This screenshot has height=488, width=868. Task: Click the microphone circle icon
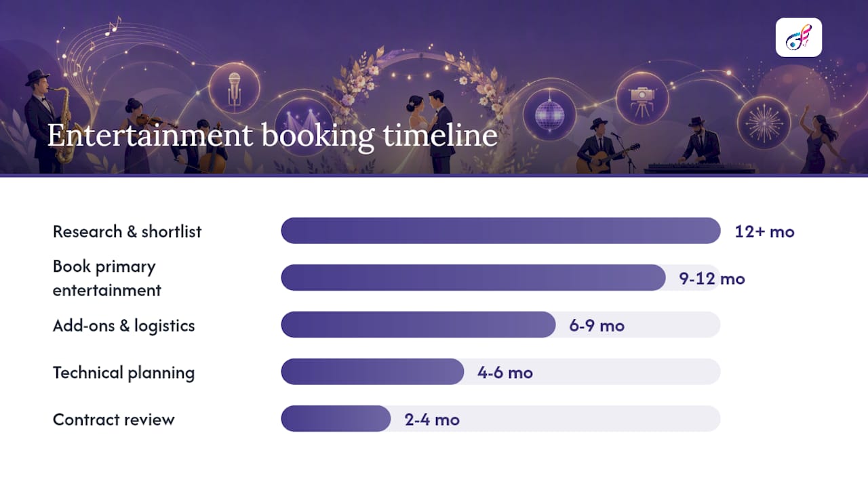(x=235, y=88)
